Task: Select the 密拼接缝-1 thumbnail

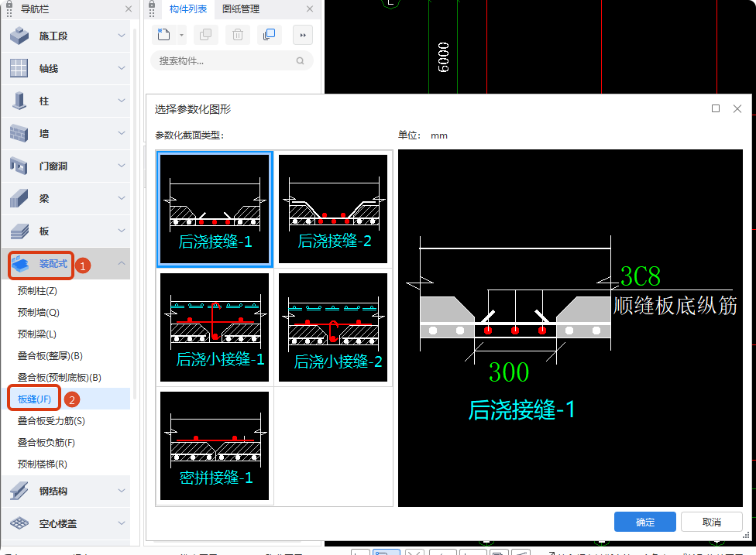Action: [215, 446]
